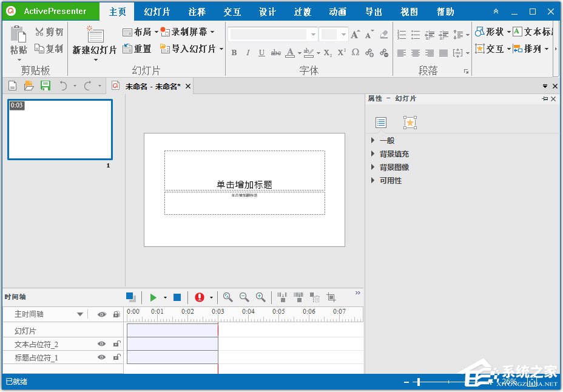Screen dimensions: 563x392
Task: Open the font name dropdown
Action: click(314, 35)
